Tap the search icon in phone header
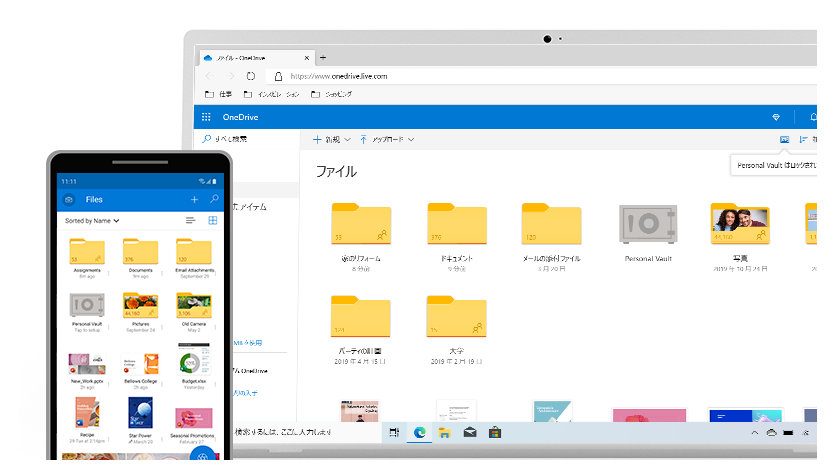 point(214,199)
